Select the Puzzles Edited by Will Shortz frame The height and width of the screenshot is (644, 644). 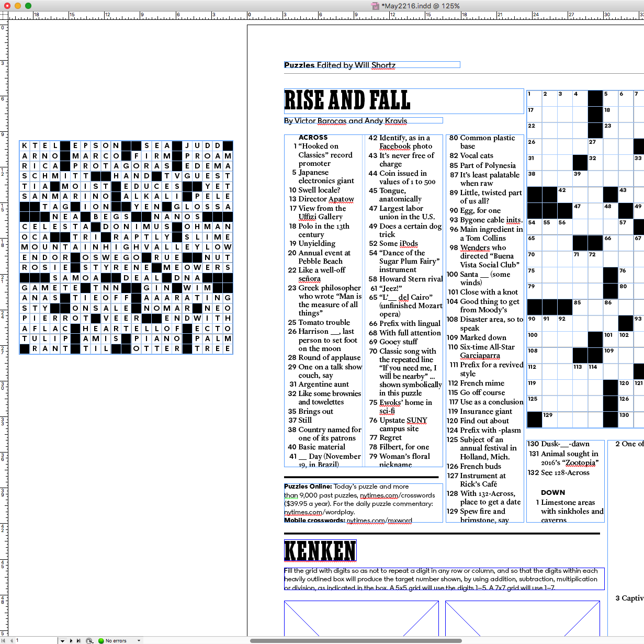[340, 65]
